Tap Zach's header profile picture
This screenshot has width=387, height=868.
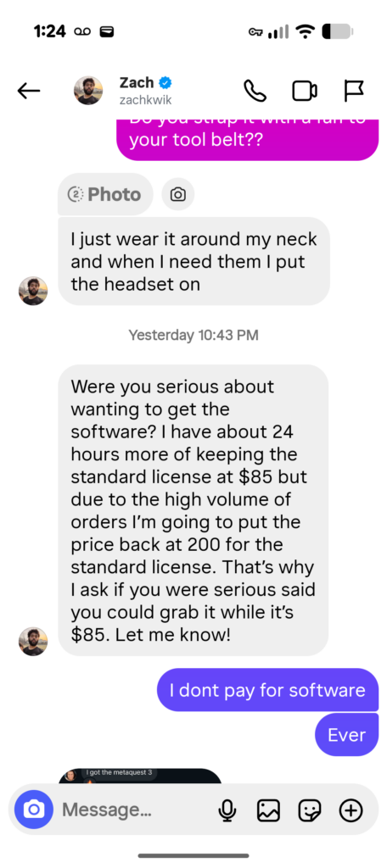click(88, 91)
